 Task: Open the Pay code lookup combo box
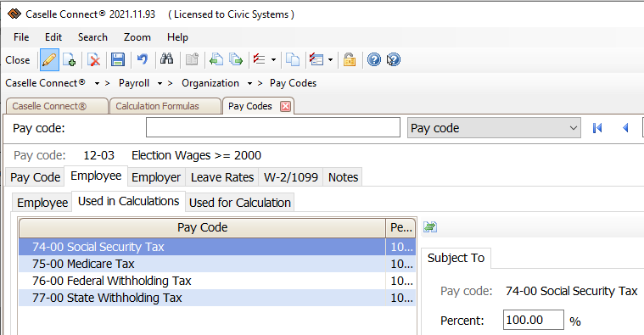pos(494,128)
